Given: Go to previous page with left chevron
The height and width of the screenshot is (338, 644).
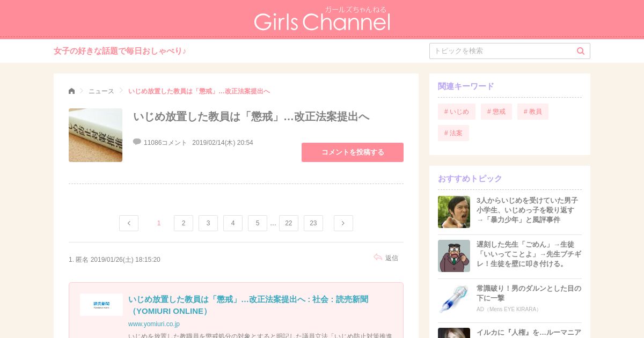Looking at the screenshot, I should [129, 223].
